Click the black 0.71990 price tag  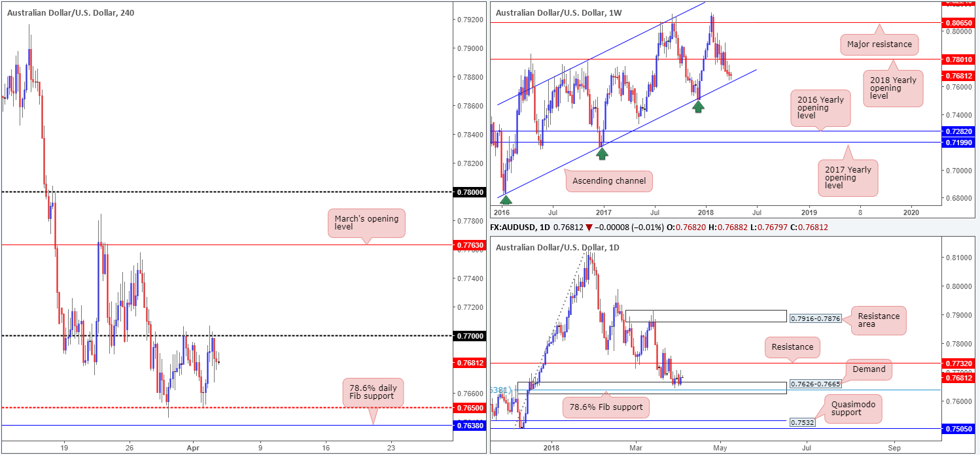tap(958, 142)
